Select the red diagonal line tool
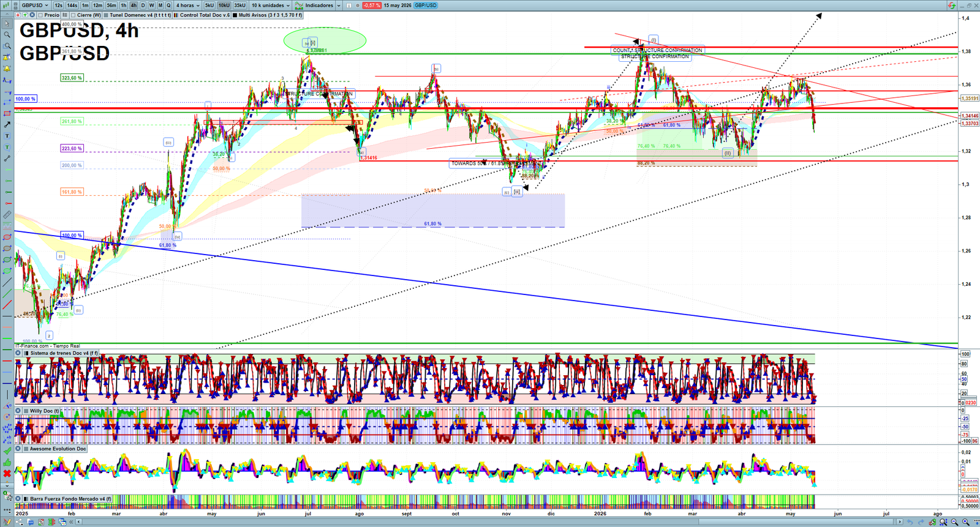980x527 pixels. (7, 305)
